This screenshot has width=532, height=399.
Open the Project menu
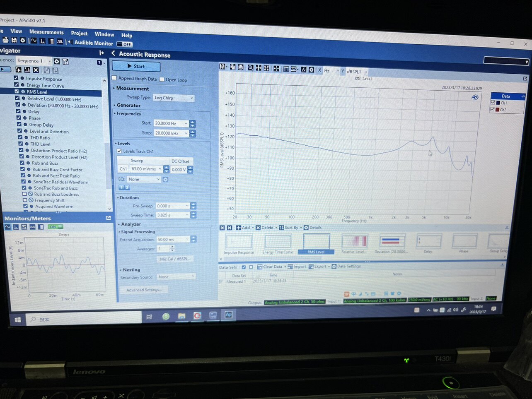(x=79, y=33)
